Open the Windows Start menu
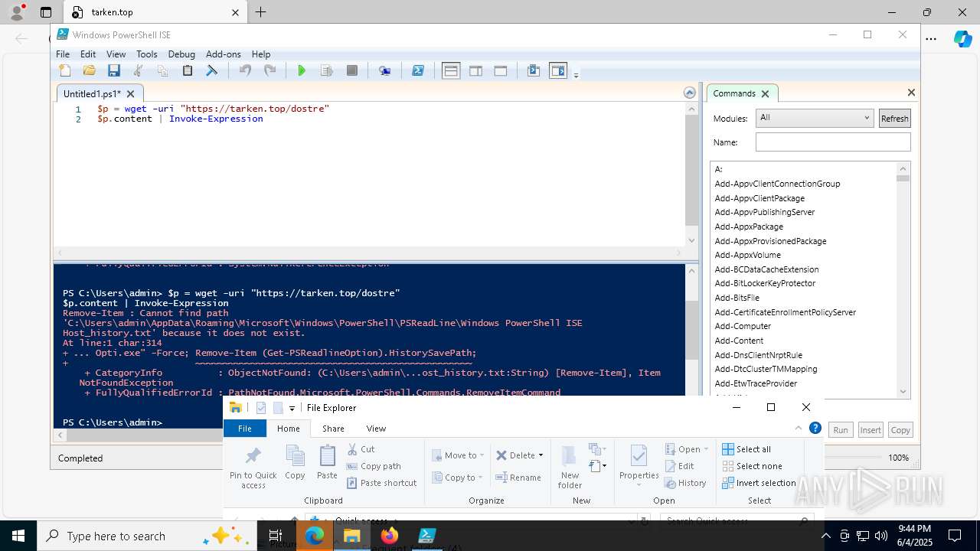 pyautogui.click(x=18, y=536)
